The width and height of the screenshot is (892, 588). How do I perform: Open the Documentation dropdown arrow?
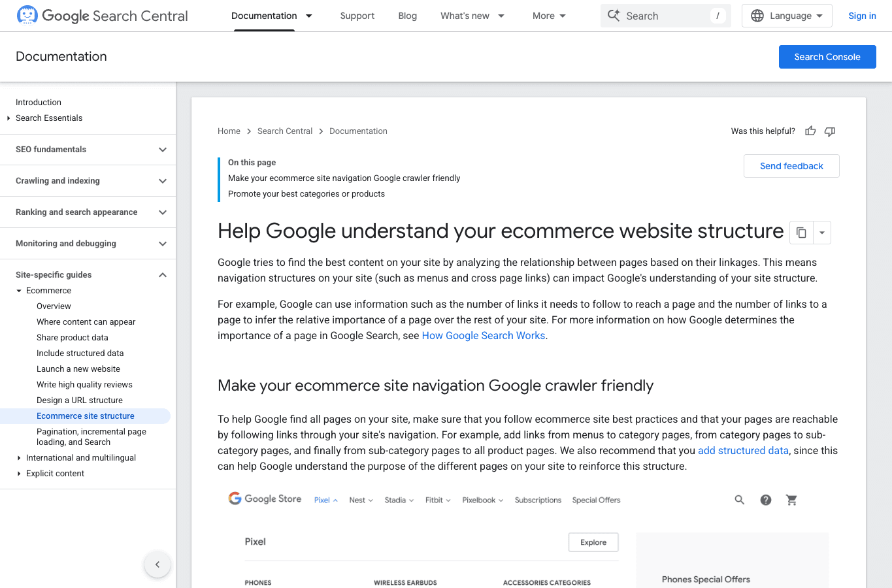pyautogui.click(x=309, y=16)
